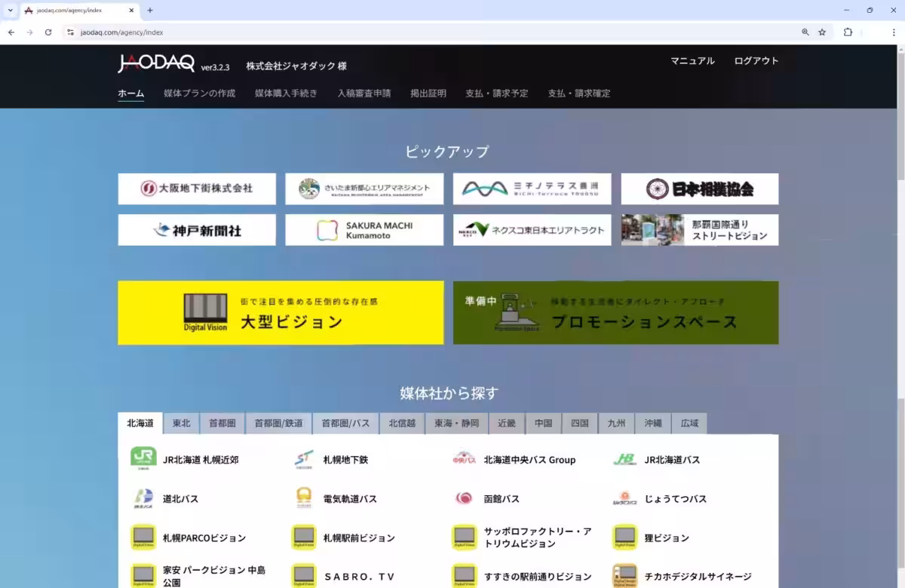Open 札幌駅前ビジョン via its Digital Vision icon

click(304, 537)
